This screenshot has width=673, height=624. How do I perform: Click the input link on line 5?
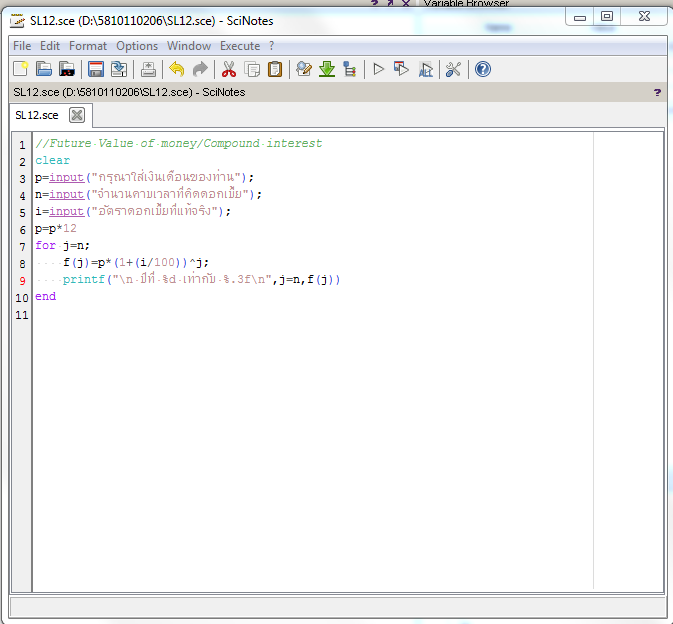pyautogui.click(x=66, y=212)
